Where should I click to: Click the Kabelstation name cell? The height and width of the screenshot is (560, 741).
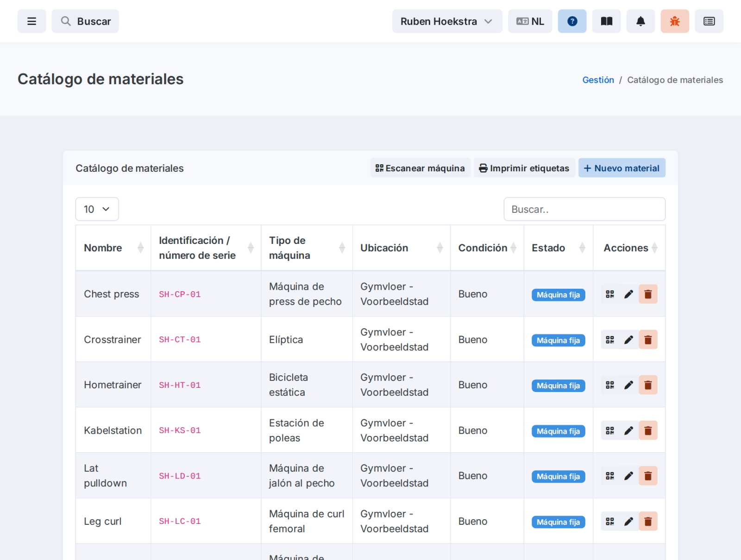pyautogui.click(x=113, y=430)
